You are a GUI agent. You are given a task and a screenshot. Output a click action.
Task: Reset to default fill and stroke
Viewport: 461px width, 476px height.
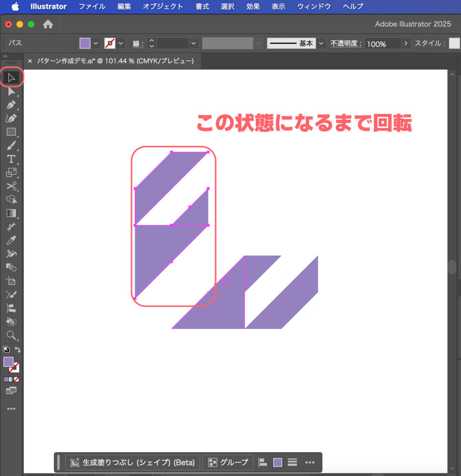6,350
